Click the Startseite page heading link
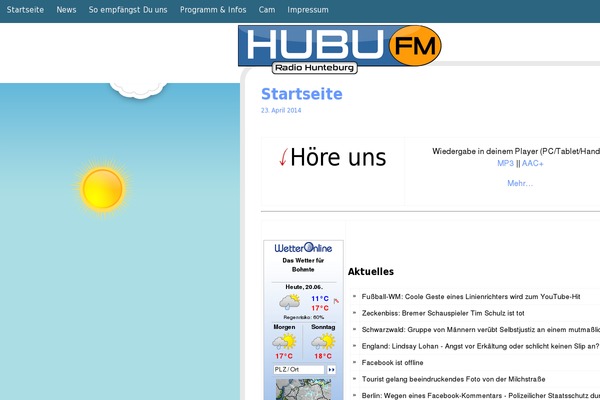The height and width of the screenshot is (400, 600). 302,94
